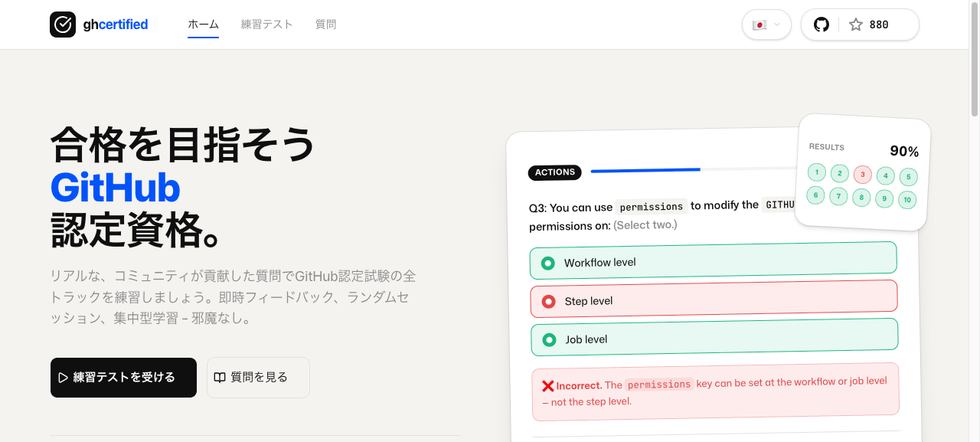Click the Japan flag icon
This screenshot has height=442, width=980.
759,25
